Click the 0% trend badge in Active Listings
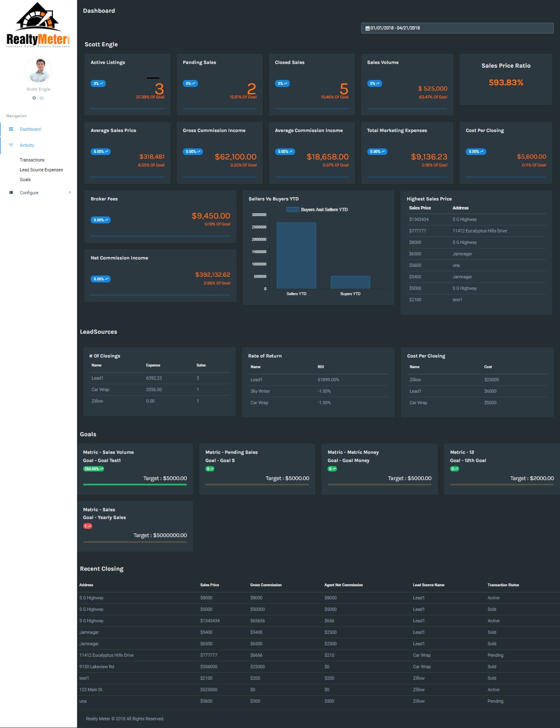Screen dimensions: 560x728 (98, 84)
